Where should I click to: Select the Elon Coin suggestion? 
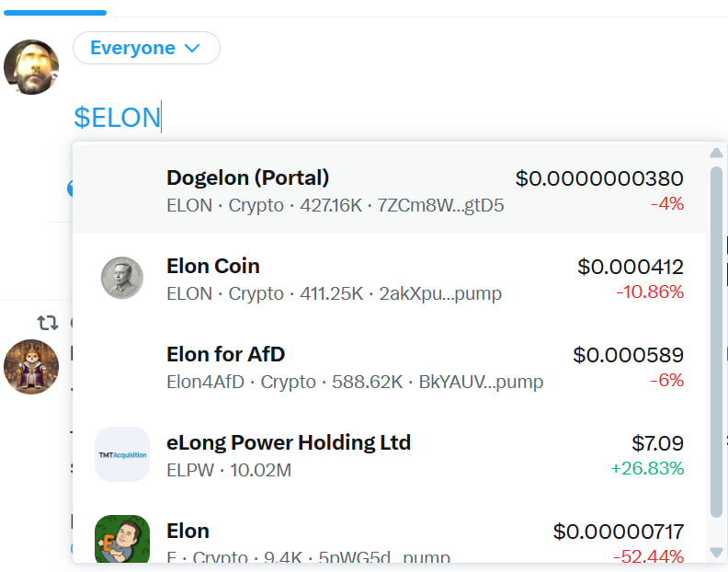(389, 278)
